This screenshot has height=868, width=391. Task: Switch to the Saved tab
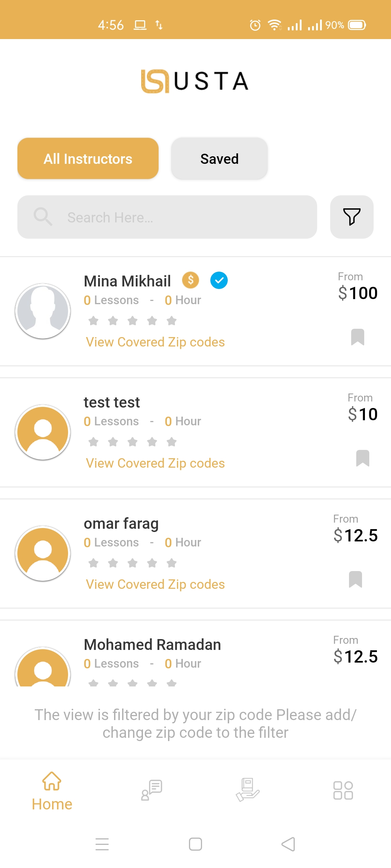(x=219, y=159)
